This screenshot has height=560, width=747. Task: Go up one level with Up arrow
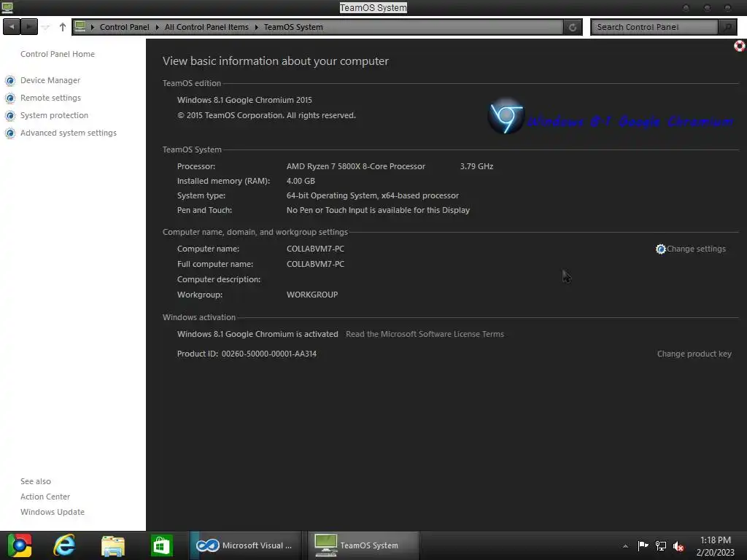(x=63, y=27)
